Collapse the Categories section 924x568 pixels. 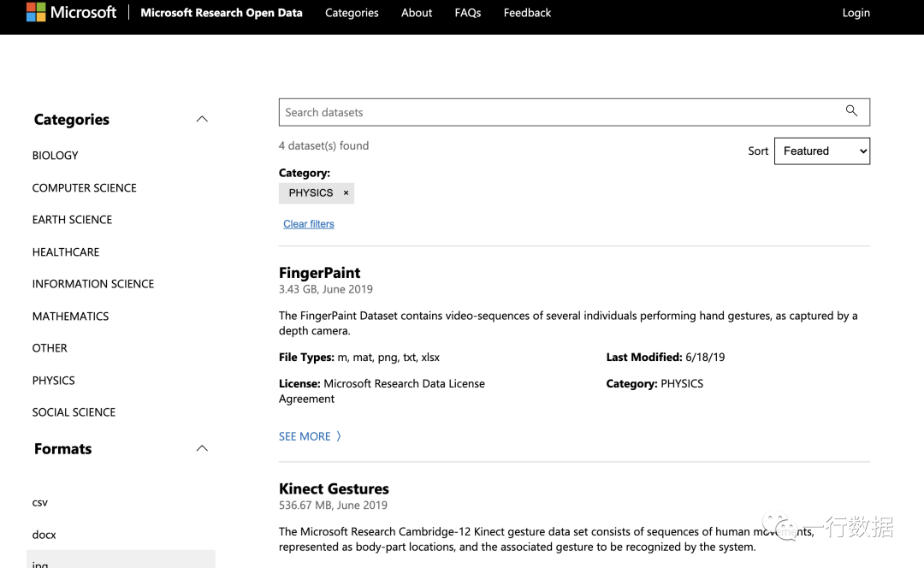pyautogui.click(x=202, y=119)
